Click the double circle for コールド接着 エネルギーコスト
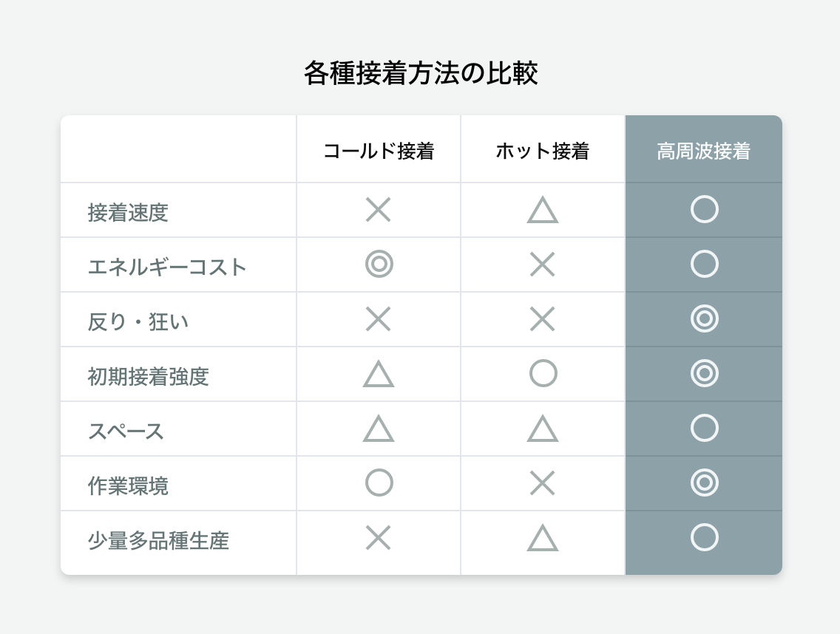 (379, 264)
